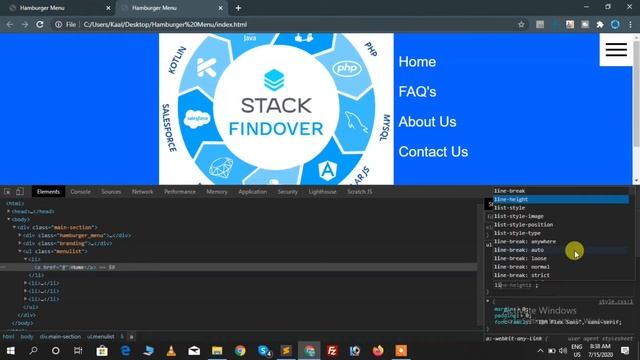Image resolution: width=640 pixels, height=360 pixels.
Task: Choose list-style-image suggestion
Action: (561, 216)
